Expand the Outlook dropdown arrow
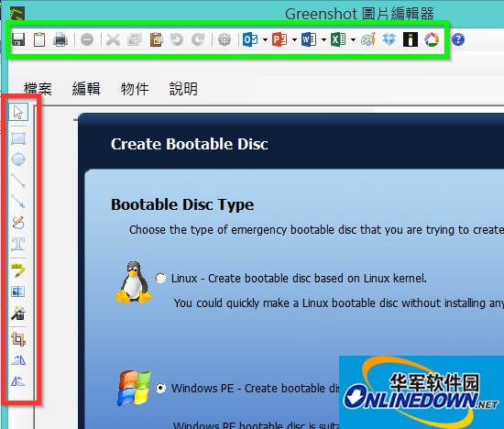504x429 pixels. [x=265, y=40]
